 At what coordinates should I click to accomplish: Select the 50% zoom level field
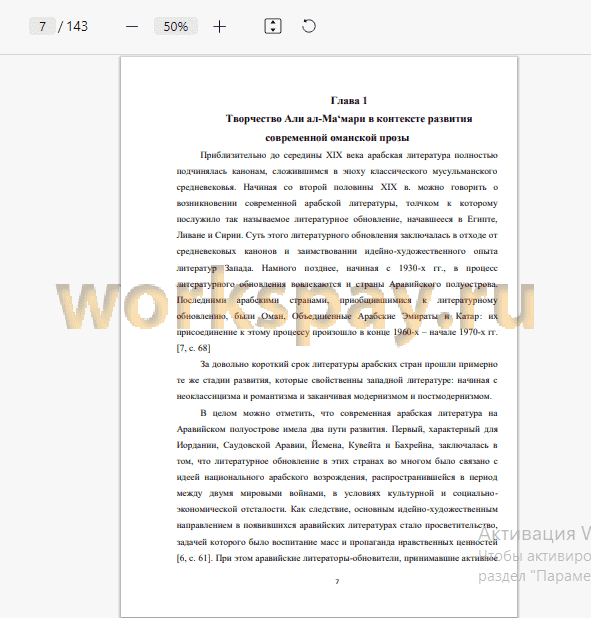[176, 26]
